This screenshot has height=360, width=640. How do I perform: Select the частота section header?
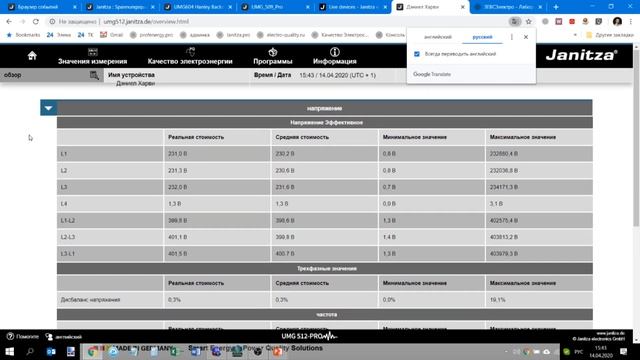coord(327,315)
